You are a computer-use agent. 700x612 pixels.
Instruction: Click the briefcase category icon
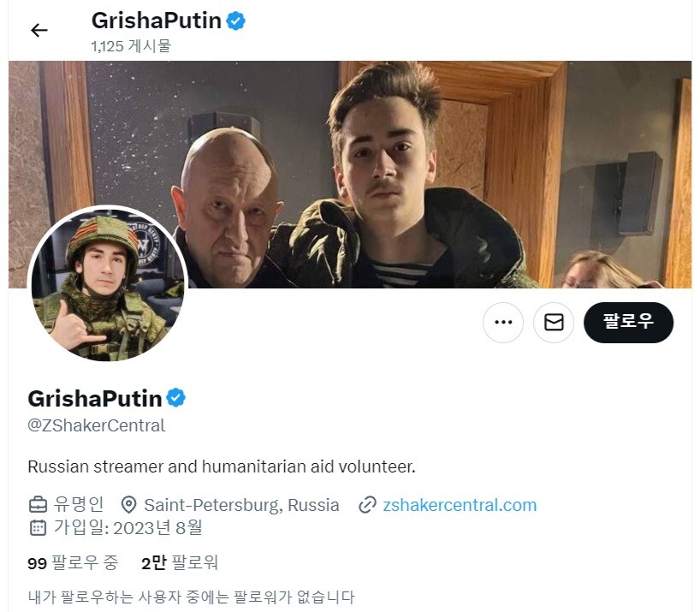click(x=38, y=505)
